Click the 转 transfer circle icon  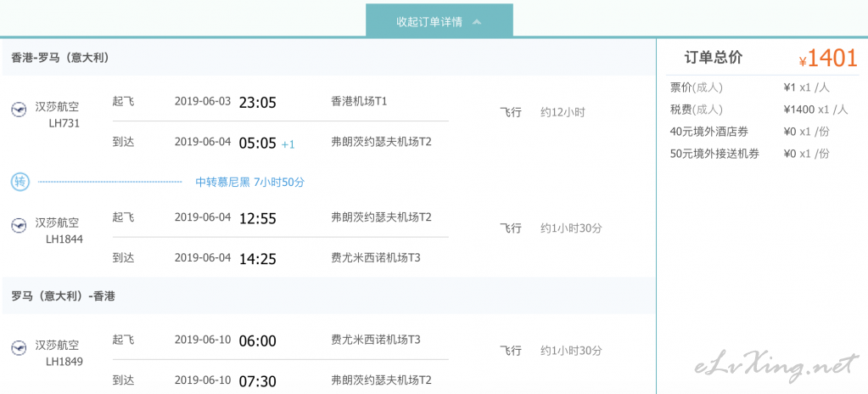tap(20, 182)
